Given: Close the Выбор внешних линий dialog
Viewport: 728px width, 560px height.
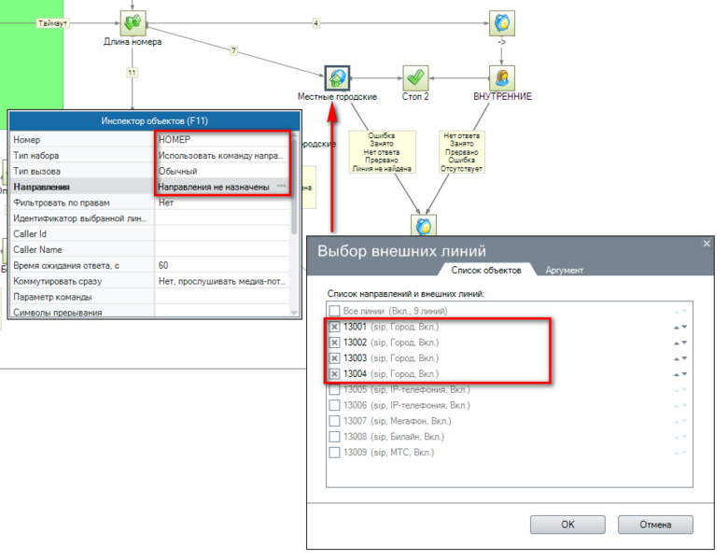Looking at the screenshot, I should (x=707, y=244).
